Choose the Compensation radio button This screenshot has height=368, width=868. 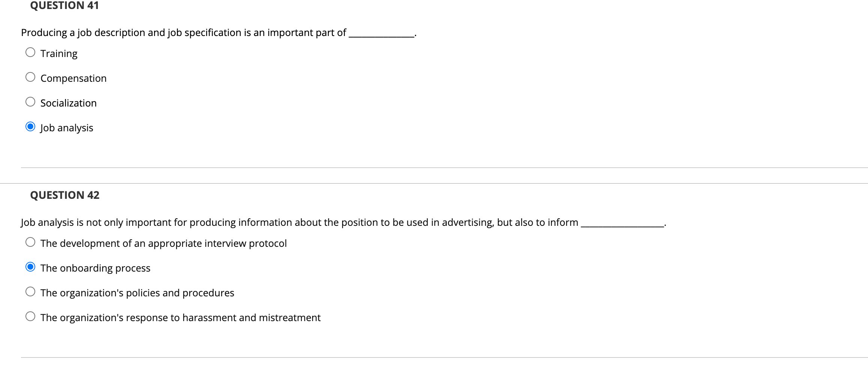30,77
